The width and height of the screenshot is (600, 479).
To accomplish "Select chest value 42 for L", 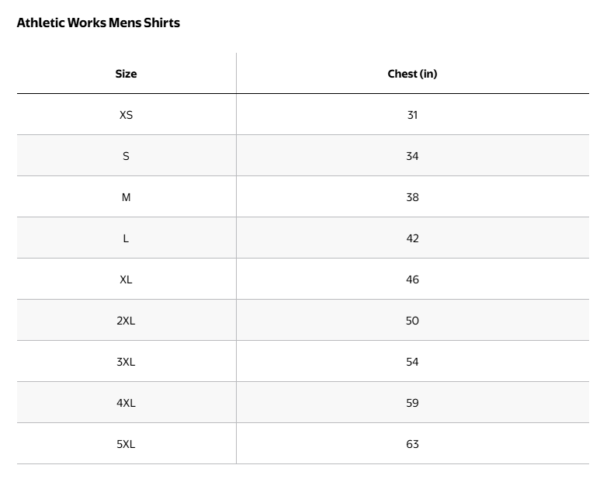I will 412,238.
